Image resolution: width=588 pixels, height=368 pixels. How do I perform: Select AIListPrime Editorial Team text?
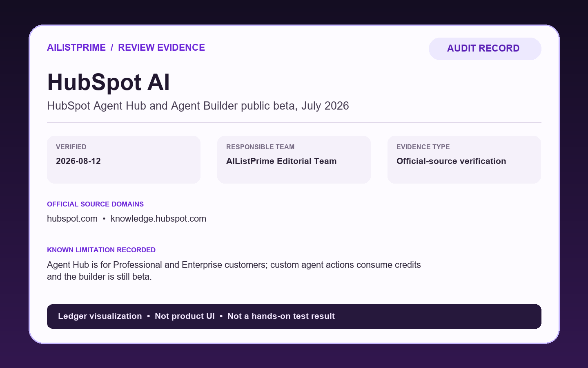[x=281, y=161]
